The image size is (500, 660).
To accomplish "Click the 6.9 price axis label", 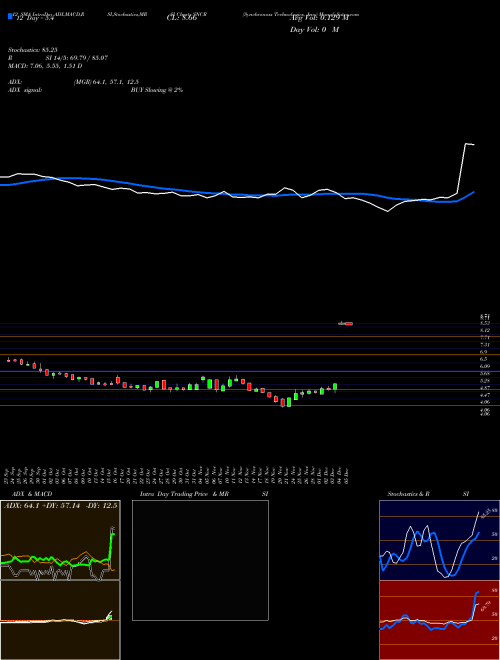I will coord(484,352).
